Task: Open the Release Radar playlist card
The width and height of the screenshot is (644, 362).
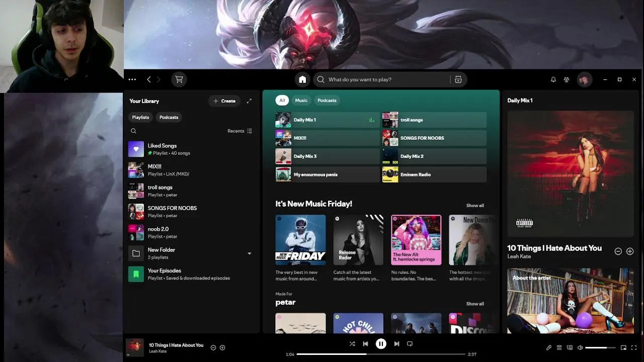Action: [358, 248]
